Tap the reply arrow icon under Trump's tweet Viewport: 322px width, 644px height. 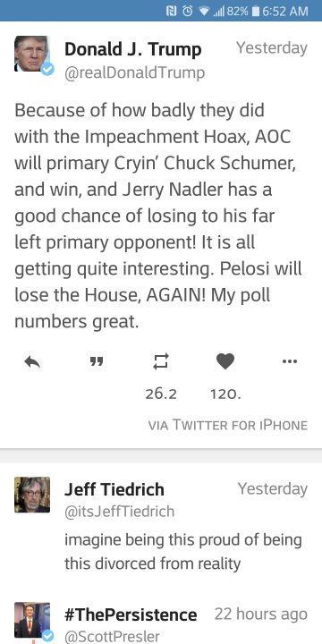(x=32, y=362)
